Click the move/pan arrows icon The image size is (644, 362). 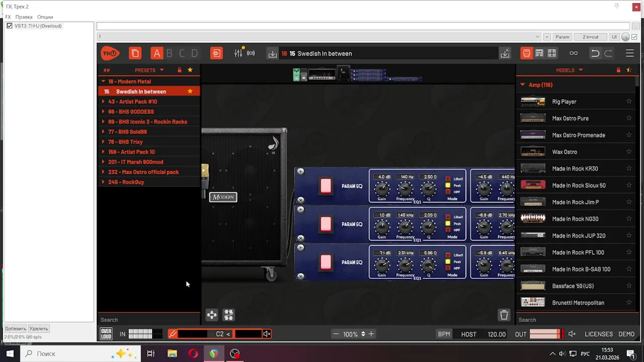212,315
